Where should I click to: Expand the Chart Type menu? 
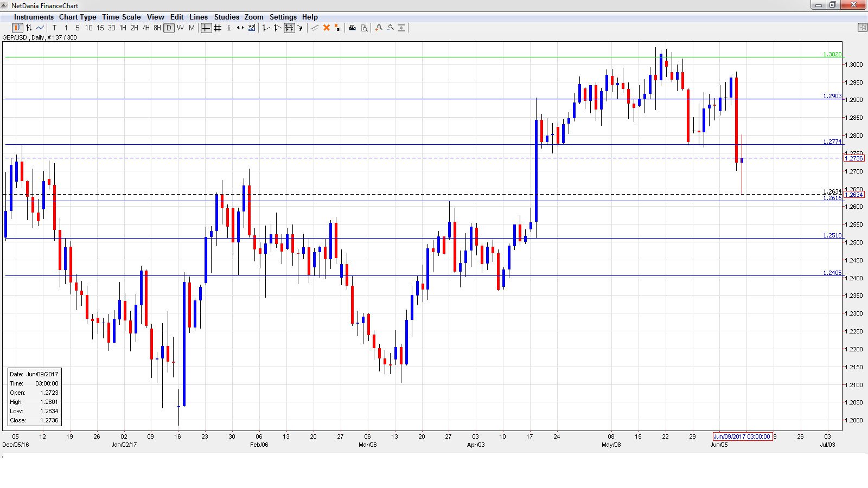78,17
